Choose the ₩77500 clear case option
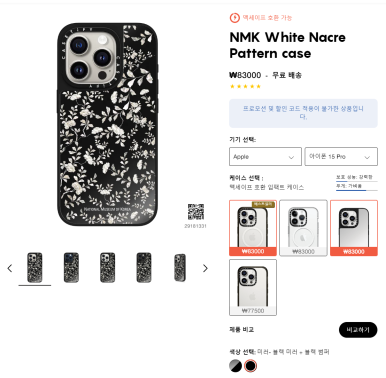 coord(253,287)
